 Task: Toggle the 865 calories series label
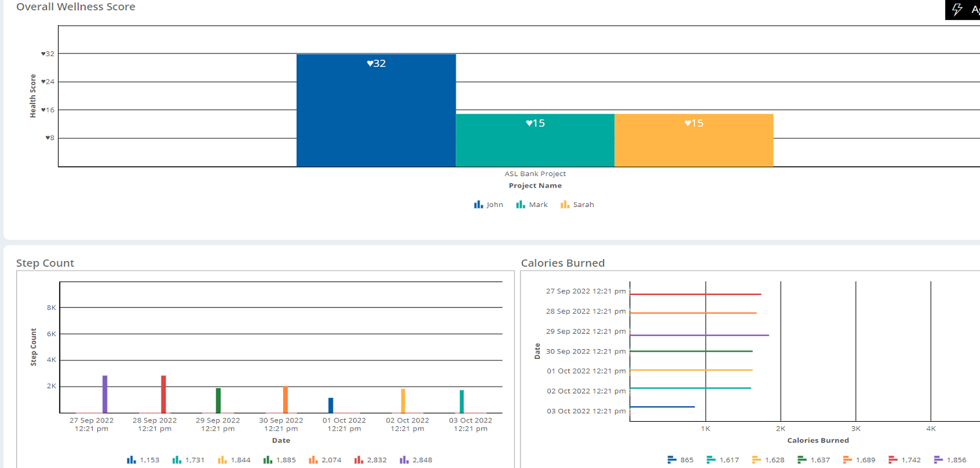687,460
